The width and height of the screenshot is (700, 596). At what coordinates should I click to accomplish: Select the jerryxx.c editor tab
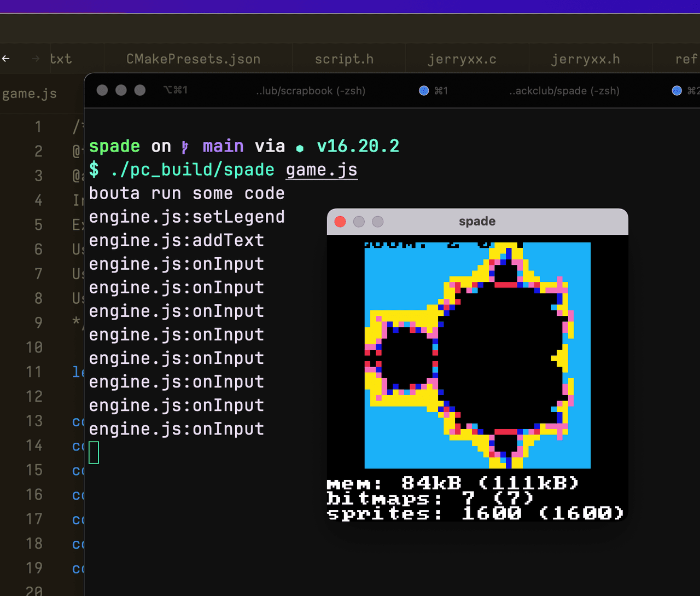pos(462,59)
